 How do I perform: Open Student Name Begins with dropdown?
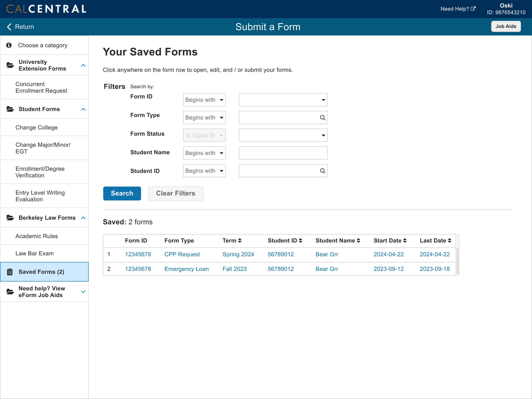(204, 153)
